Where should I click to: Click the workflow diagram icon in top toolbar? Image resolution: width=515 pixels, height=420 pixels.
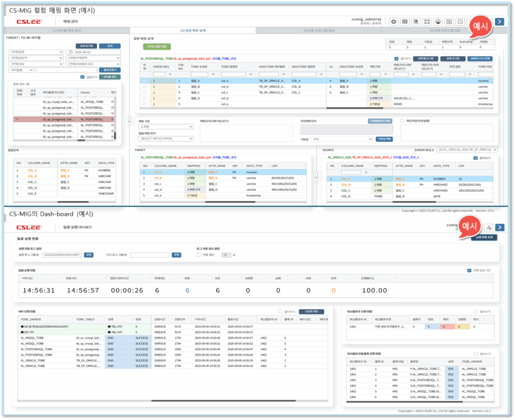tap(427, 22)
